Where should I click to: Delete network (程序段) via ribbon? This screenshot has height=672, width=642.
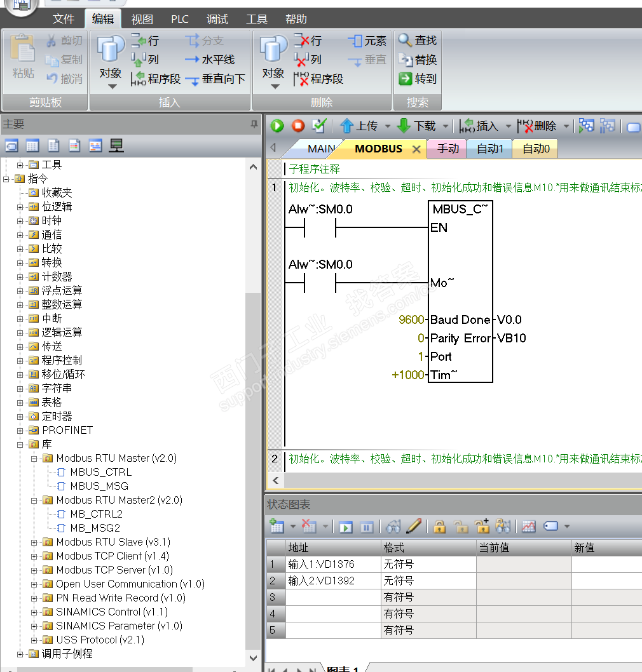click(318, 78)
